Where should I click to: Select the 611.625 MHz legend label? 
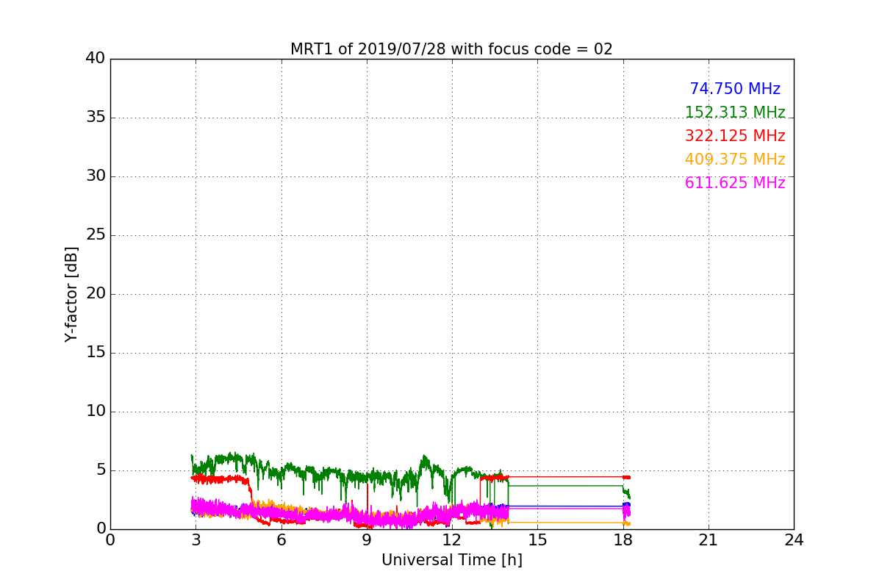tap(735, 183)
